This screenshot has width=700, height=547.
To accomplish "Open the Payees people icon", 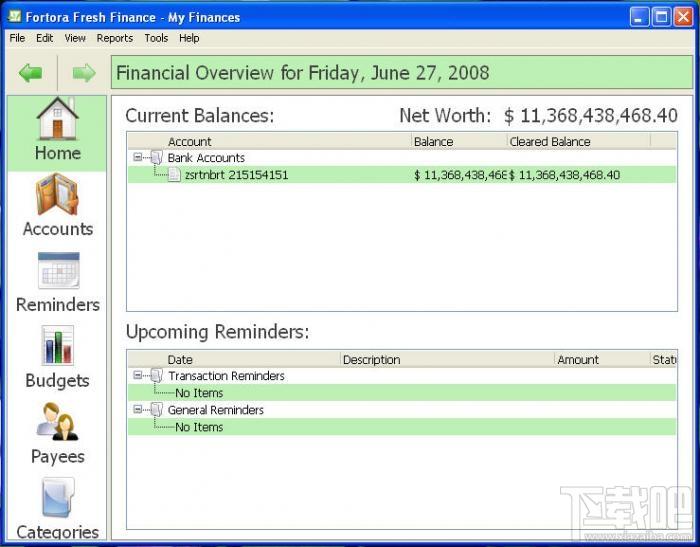I will coord(57,422).
